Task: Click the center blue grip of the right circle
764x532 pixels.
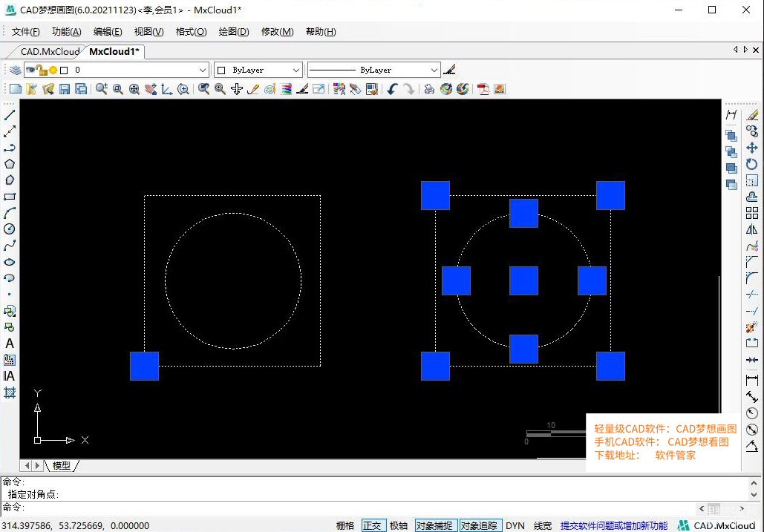Action: point(523,281)
